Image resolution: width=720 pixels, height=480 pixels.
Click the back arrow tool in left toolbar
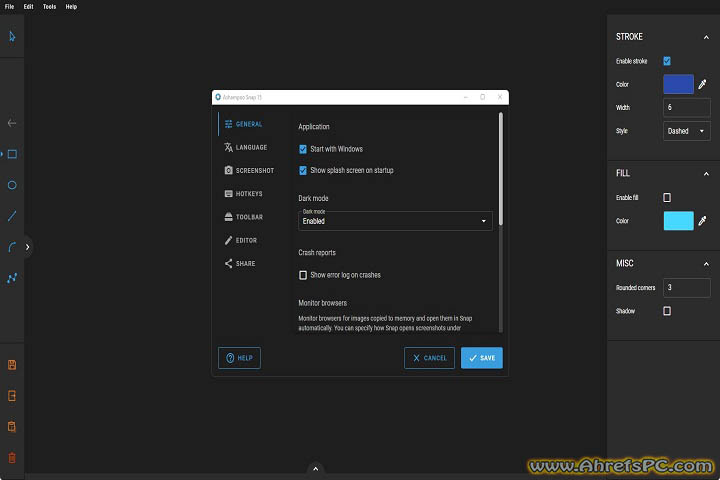tap(12, 123)
